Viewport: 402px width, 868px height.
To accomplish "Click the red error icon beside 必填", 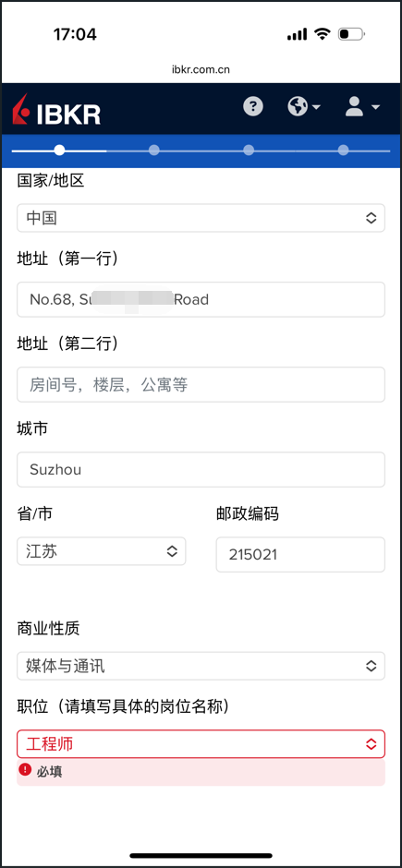I will pos(25,769).
